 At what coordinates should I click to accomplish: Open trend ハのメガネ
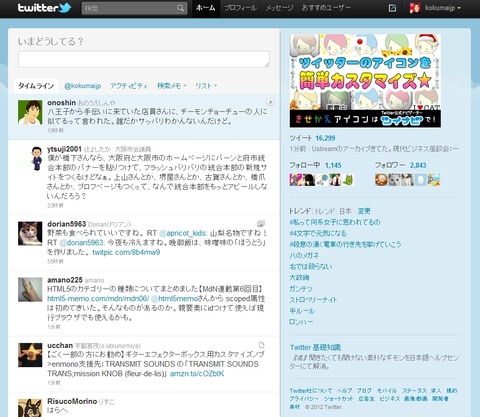[x=304, y=255]
